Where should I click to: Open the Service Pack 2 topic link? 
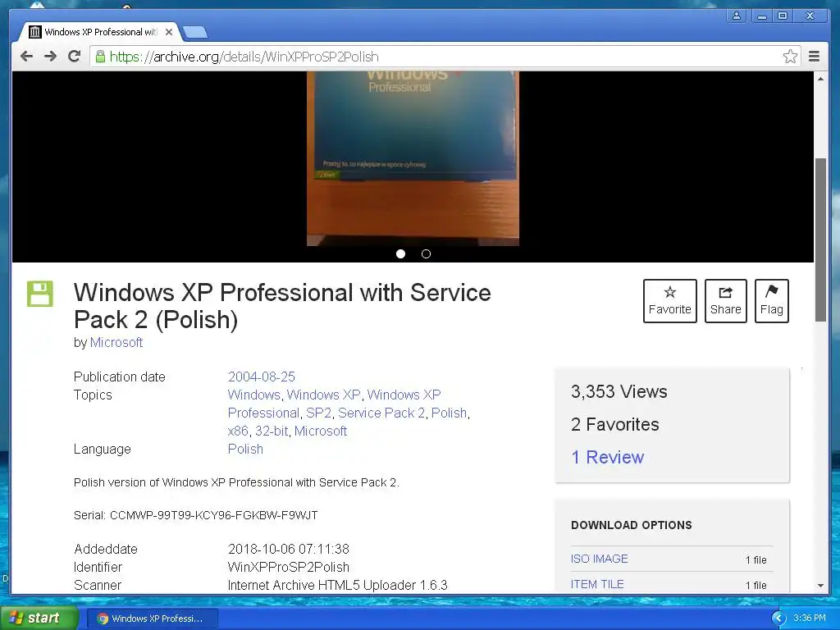pyautogui.click(x=381, y=413)
